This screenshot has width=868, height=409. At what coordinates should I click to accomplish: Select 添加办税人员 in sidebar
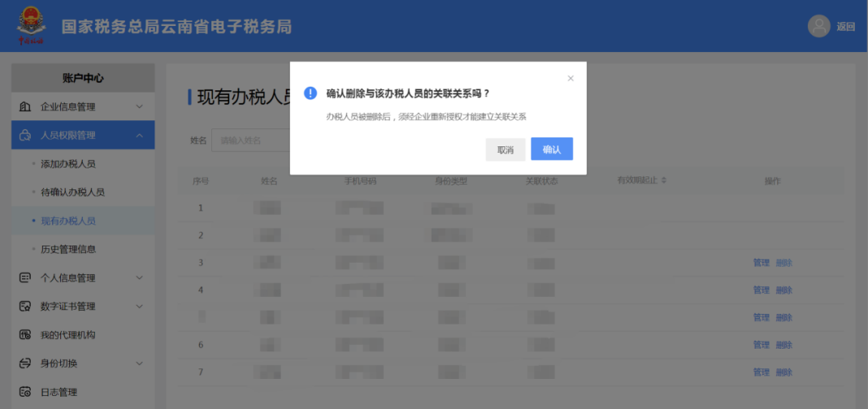pos(68,163)
